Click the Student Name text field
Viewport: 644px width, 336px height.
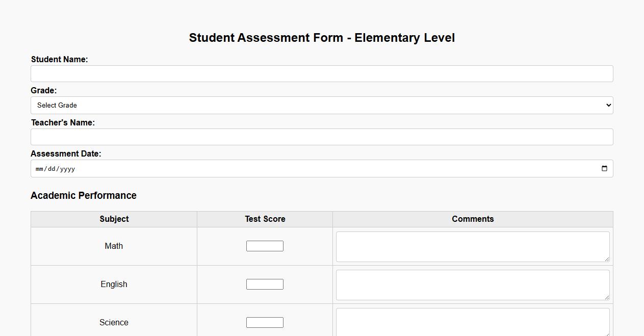321,73
